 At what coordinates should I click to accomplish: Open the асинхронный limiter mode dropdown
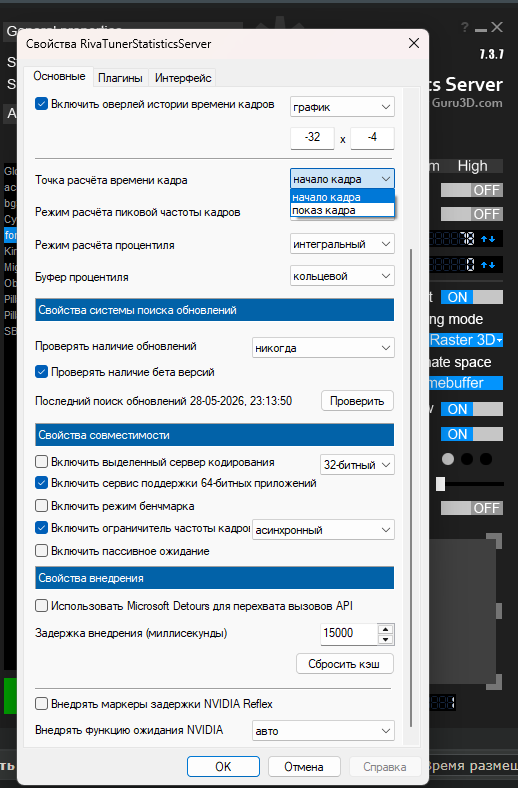tap(323, 530)
